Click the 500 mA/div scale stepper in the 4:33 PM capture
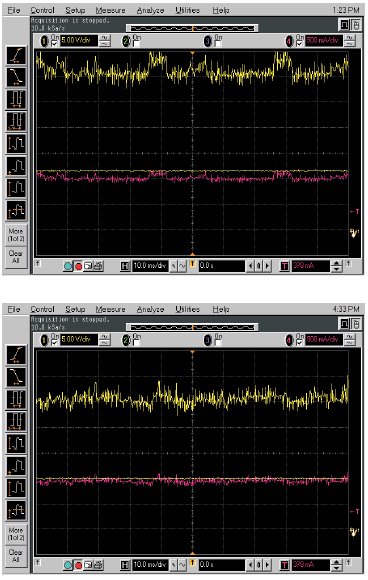This screenshot has height=580, width=368. pyautogui.click(x=350, y=340)
